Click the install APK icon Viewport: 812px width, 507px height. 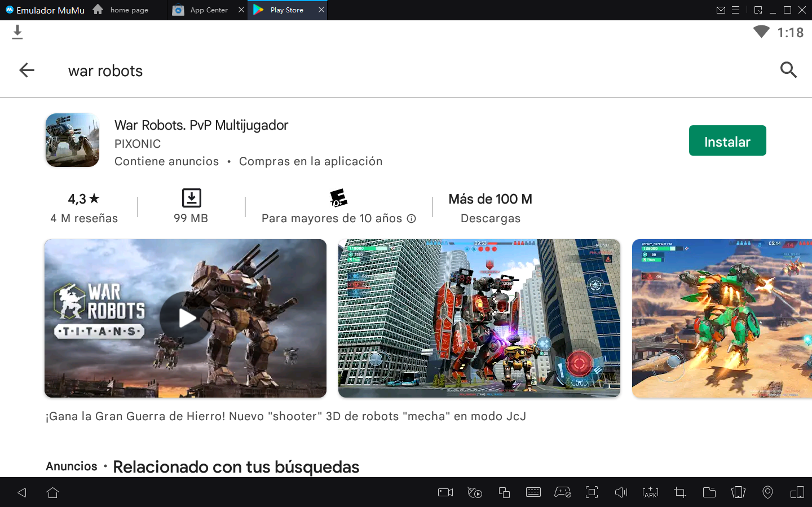coord(650,492)
